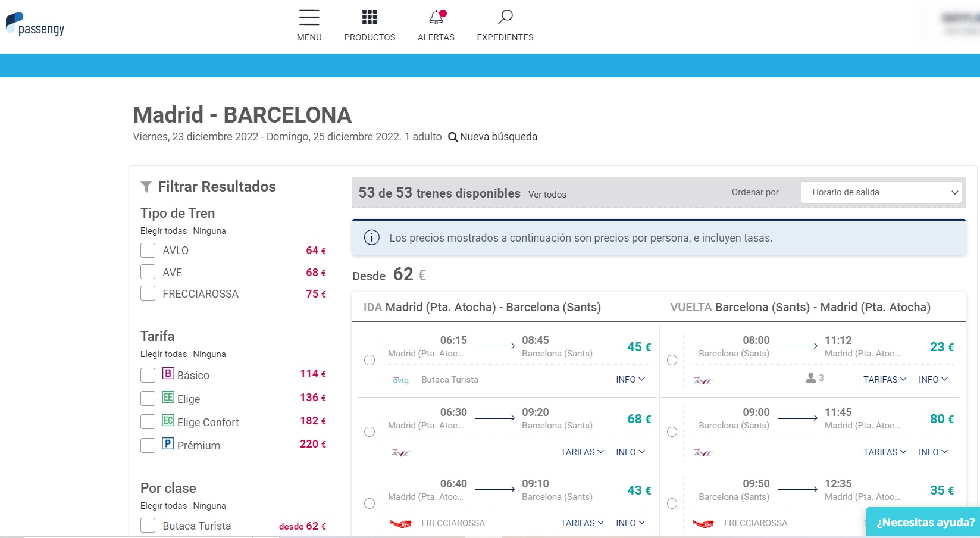Viewport: 980px width, 538px height.
Task: Expand INFO for the 06:15 Avlo train
Action: point(630,380)
